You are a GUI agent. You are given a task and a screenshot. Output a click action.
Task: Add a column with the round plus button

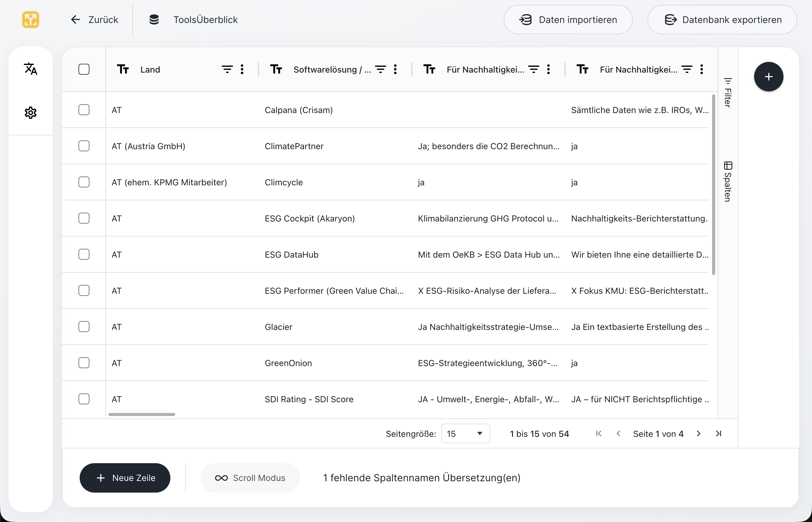click(x=768, y=77)
